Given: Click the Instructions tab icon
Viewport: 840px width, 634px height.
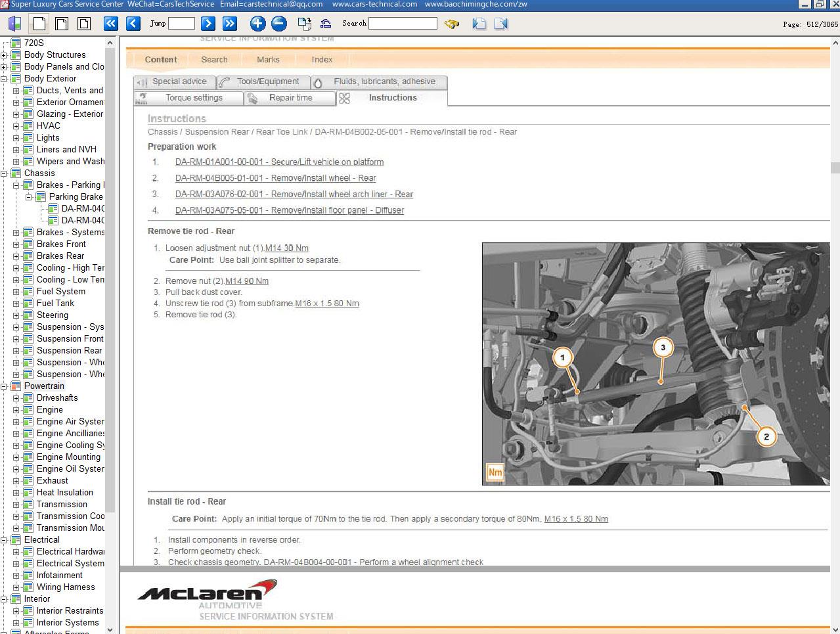Looking at the screenshot, I should pos(344,99).
